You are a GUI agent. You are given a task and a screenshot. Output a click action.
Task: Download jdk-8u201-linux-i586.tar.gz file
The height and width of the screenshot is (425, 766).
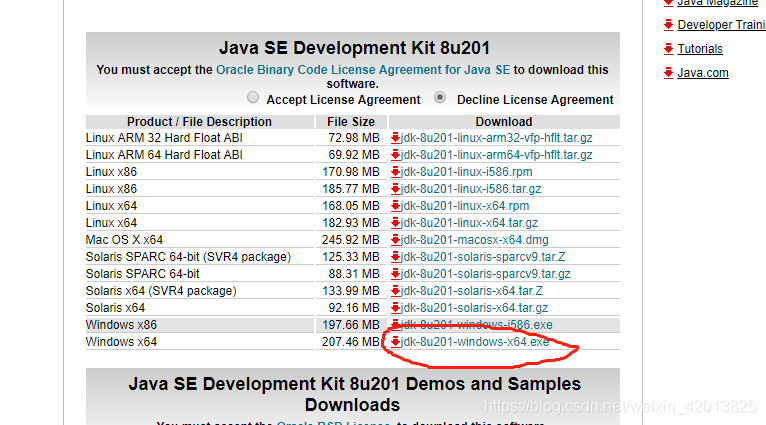pos(471,189)
